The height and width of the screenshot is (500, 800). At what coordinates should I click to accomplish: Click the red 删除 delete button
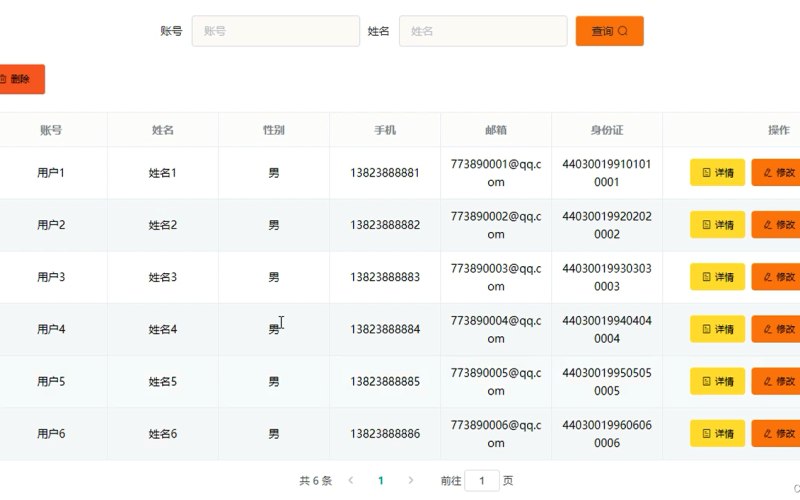20,79
